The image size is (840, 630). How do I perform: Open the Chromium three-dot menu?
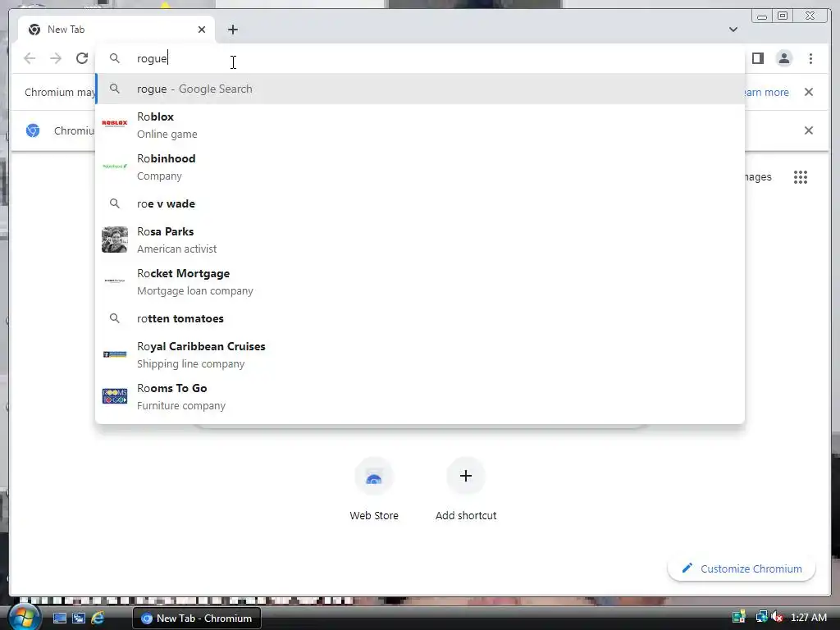[810, 58]
